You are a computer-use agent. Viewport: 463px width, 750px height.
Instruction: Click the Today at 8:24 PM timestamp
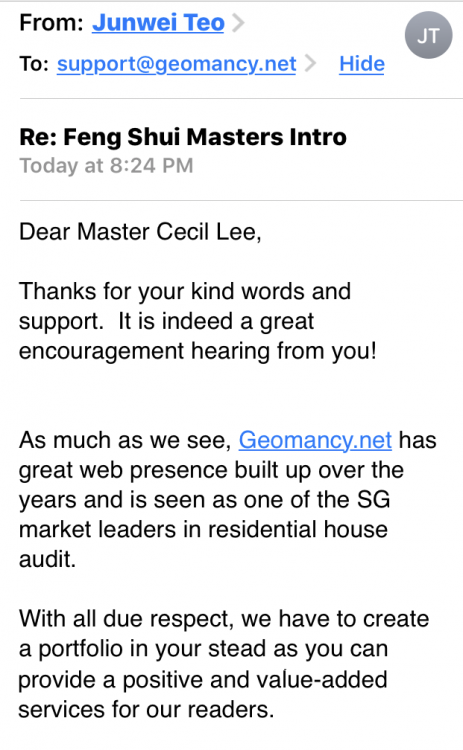click(106, 165)
